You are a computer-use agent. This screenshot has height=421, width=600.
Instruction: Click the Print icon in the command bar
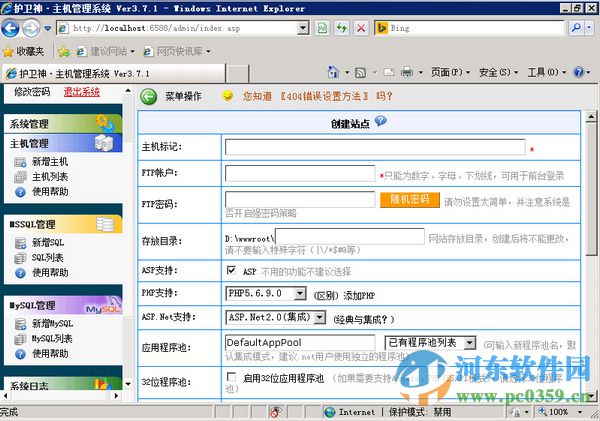coord(406,72)
